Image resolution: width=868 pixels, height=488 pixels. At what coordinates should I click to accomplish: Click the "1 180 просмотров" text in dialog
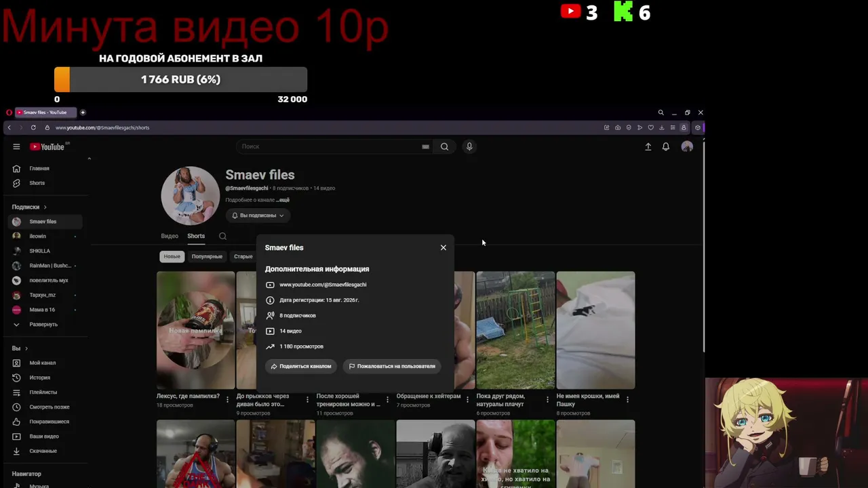302,346
